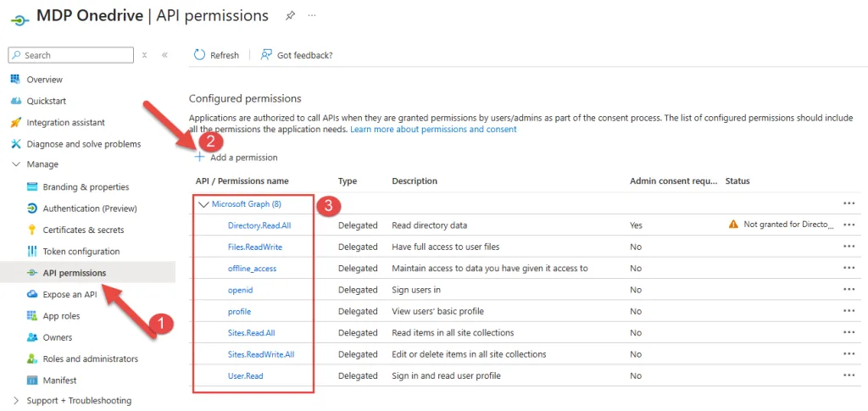Screen dimensions: 868x411
Task: Open the ellipsis menu for Files.ReadWrite row
Action: pos(849,247)
